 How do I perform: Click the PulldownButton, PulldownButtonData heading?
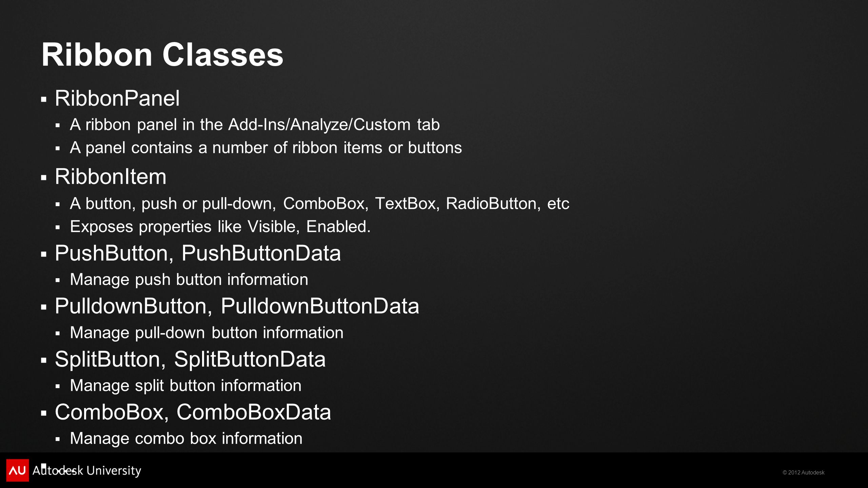click(237, 306)
